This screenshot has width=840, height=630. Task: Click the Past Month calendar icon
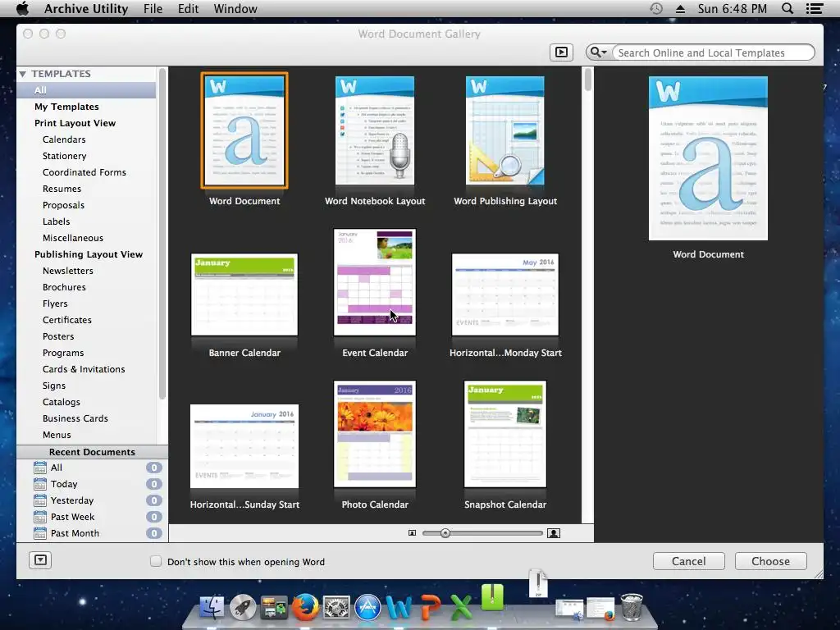pos(40,533)
